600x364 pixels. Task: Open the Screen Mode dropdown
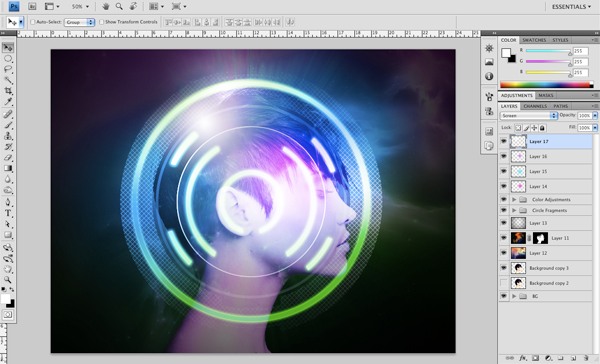click(179, 7)
